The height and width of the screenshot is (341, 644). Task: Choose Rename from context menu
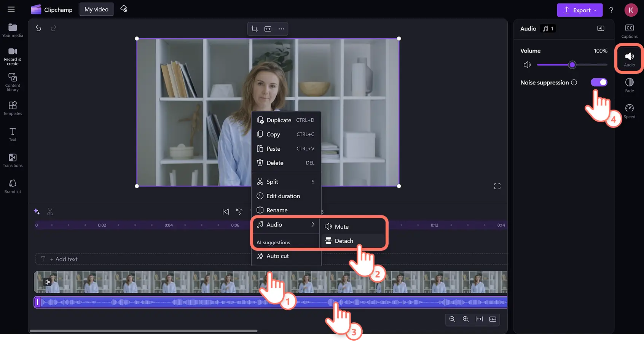pyautogui.click(x=286, y=210)
